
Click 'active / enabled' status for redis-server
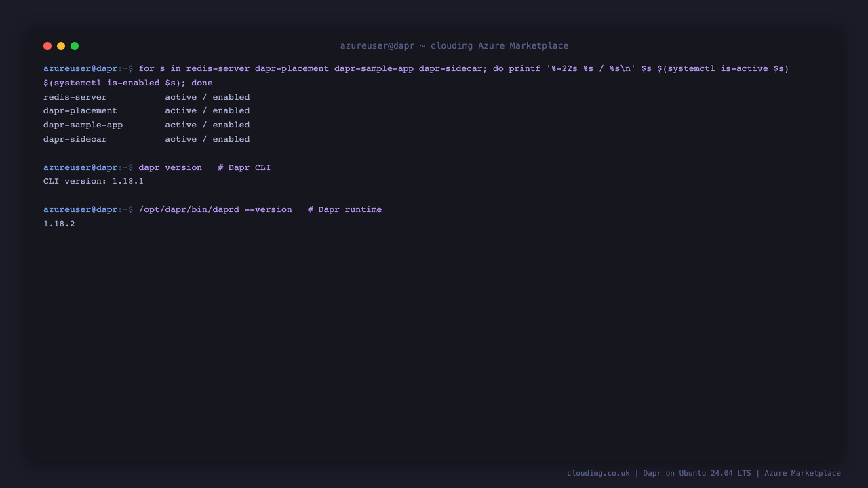pyautogui.click(x=208, y=97)
